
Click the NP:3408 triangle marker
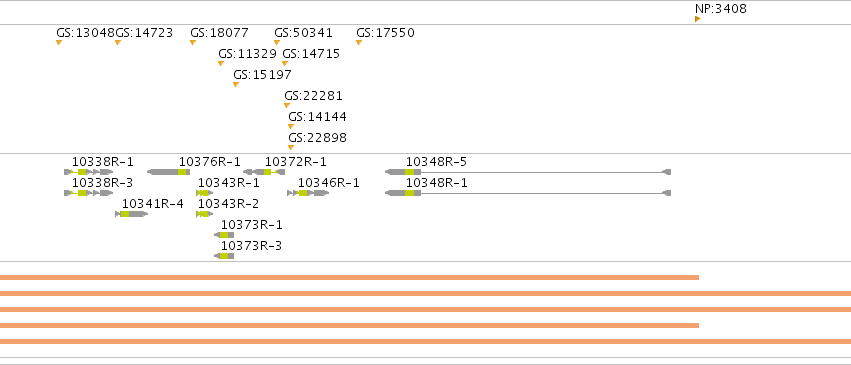pyautogui.click(x=697, y=19)
